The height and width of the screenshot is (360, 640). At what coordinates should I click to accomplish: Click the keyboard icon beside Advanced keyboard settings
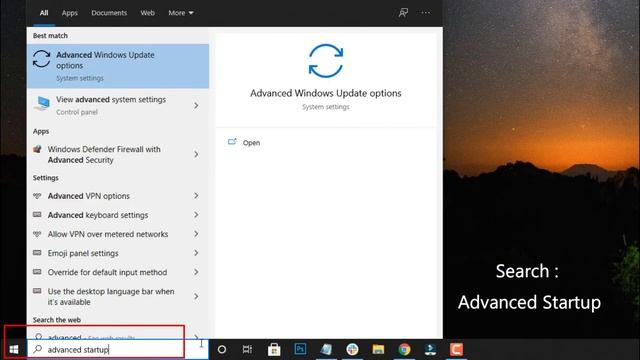37,215
